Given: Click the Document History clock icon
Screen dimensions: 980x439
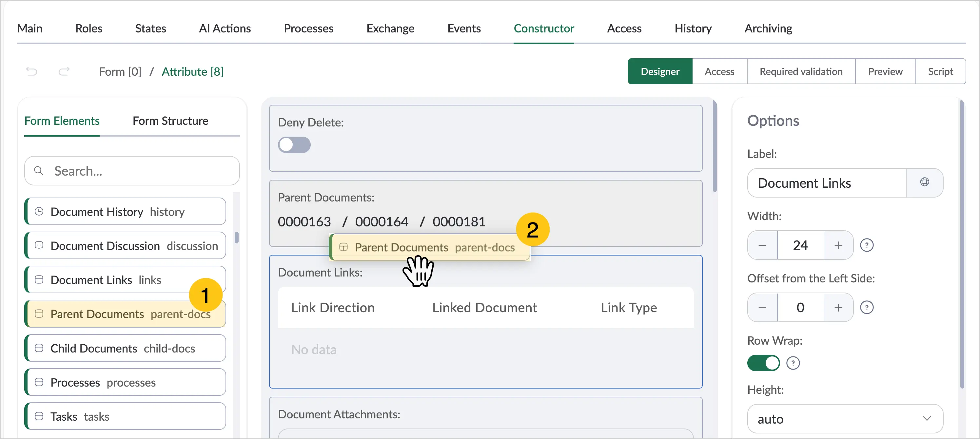Looking at the screenshot, I should (39, 211).
